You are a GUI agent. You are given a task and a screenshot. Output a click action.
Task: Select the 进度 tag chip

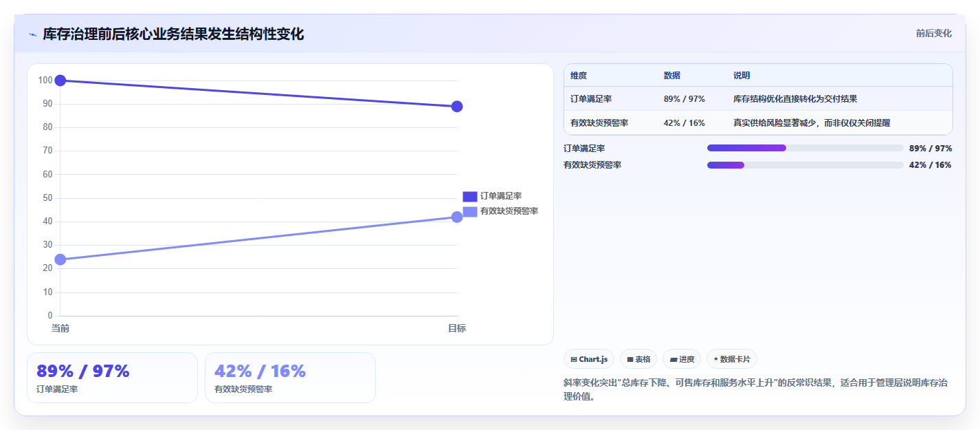pyautogui.click(x=682, y=359)
